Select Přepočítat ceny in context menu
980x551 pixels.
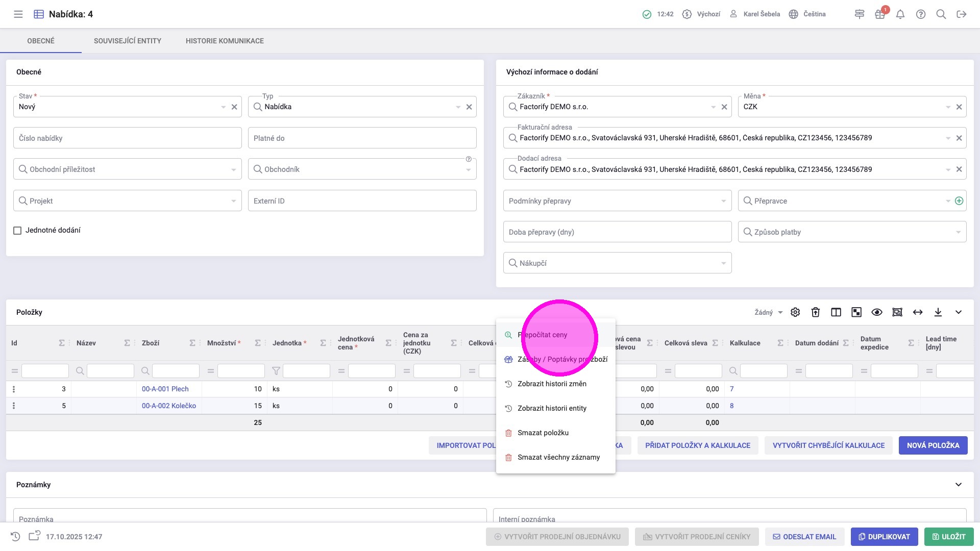click(x=542, y=335)
